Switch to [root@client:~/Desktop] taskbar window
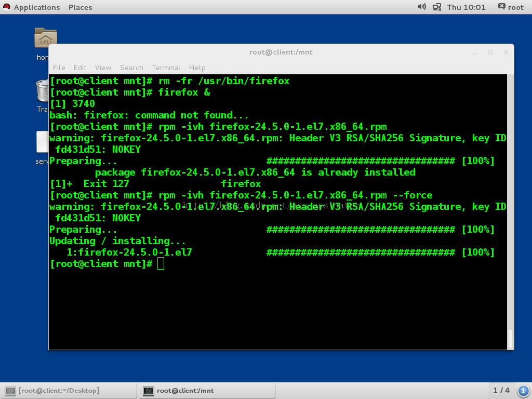532x399 pixels. [x=68, y=391]
